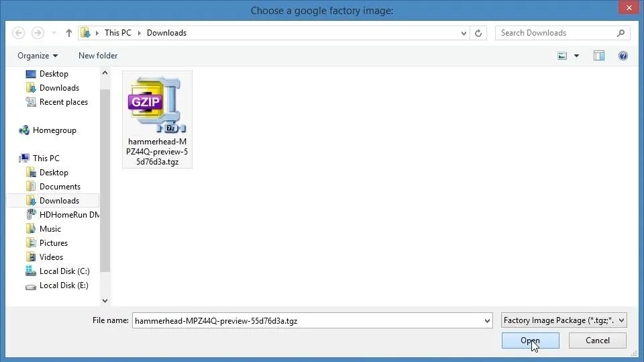Click the hammerhead-MPZ44Q-preview file name label
The image size is (644, 362).
tap(157, 152)
